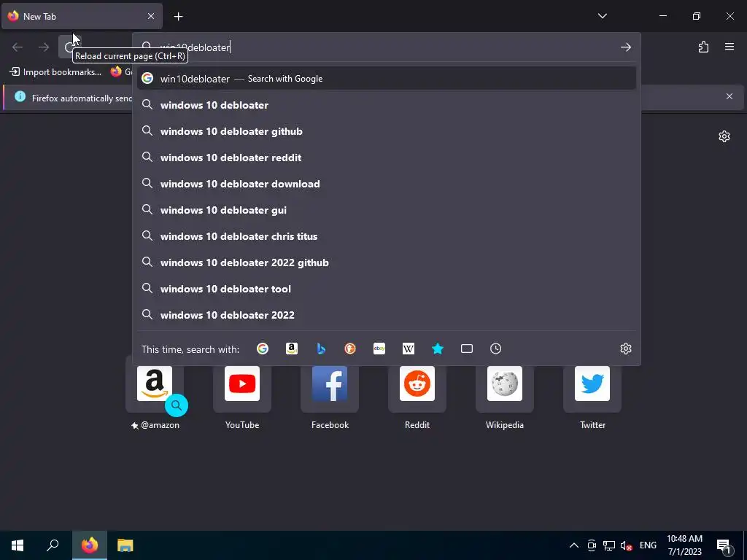The width and height of the screenshot is (747, 560).
Task: Select "win10debloater — Search with Google" result
Action: tap(387, 79)
